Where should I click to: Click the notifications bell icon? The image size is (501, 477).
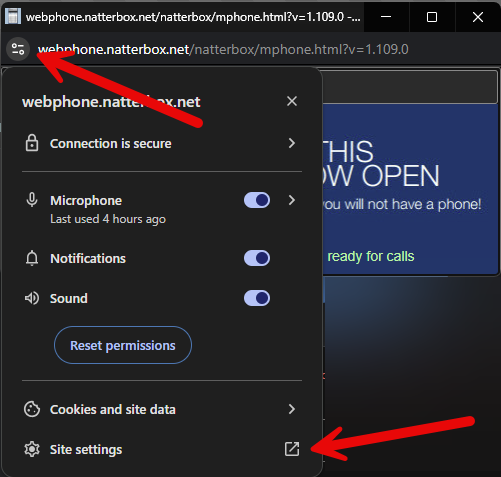click(x=32, y=258)
